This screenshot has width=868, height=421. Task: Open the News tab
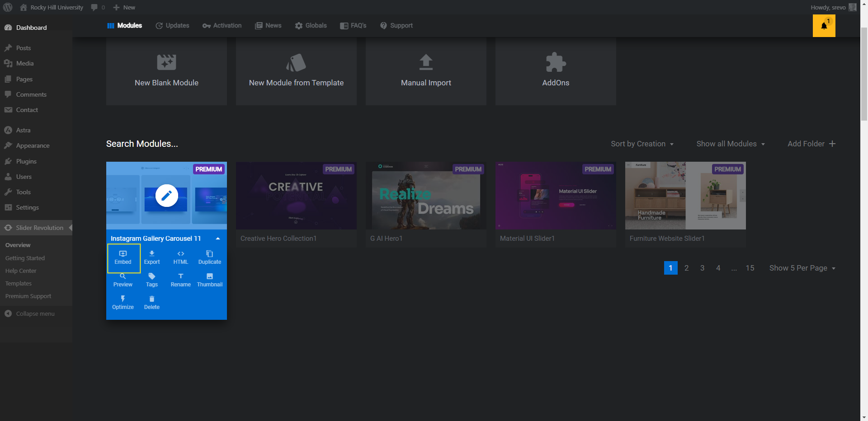click(x=268, y=26)
